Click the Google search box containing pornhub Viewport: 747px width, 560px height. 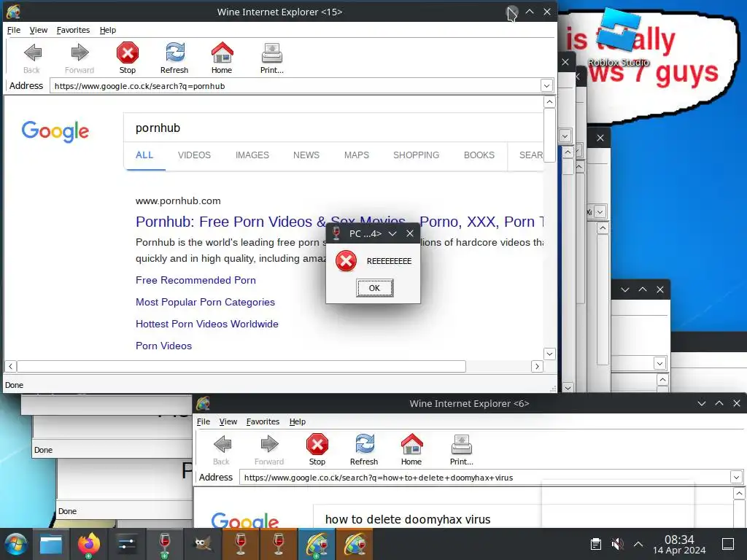coord(333,128)
